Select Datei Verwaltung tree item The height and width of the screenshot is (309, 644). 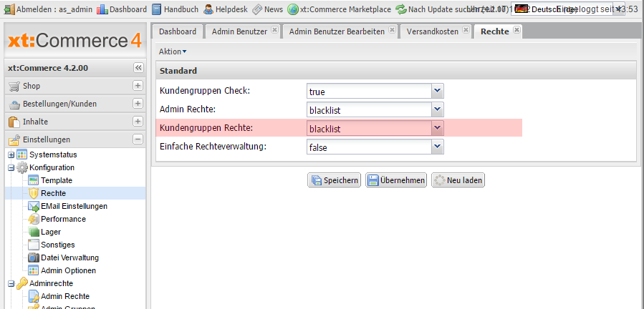click(69, 257)
